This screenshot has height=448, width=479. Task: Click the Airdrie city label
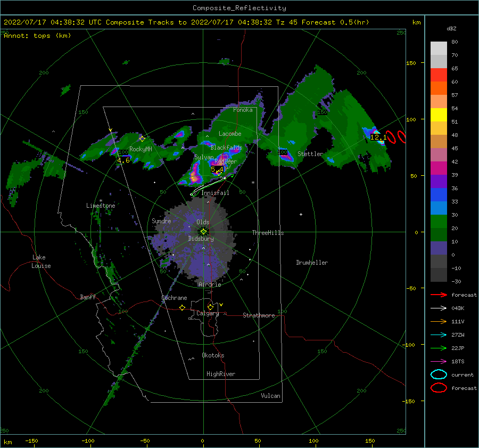(210, 284)
